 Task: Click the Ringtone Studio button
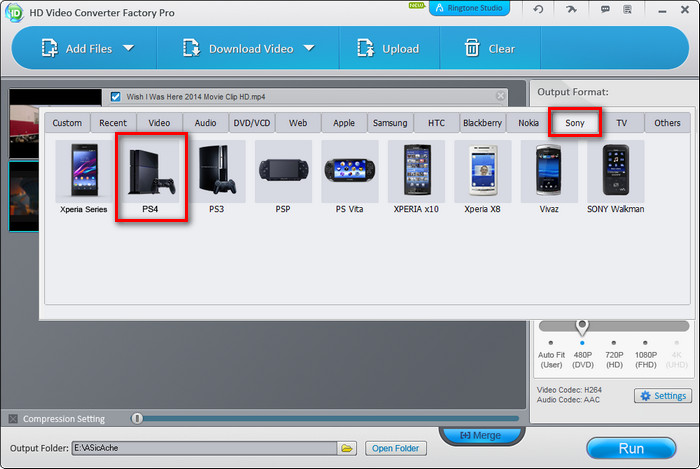(x=469, y=9)
